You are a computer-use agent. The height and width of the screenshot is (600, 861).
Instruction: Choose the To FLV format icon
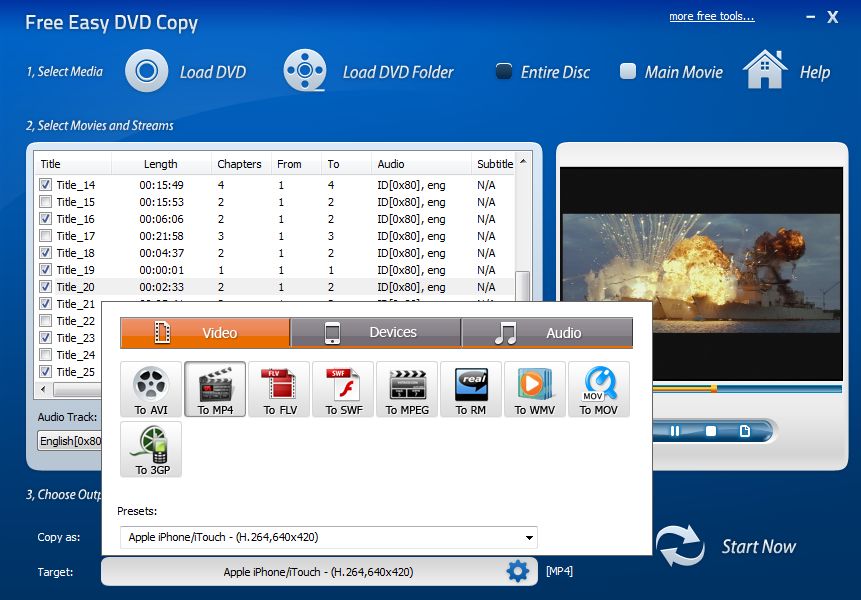point(279,389)
